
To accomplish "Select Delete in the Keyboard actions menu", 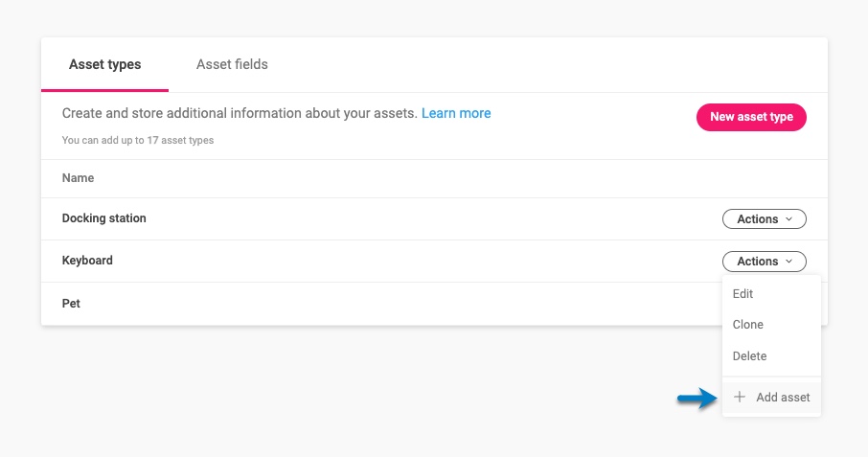I will [749, 356].
